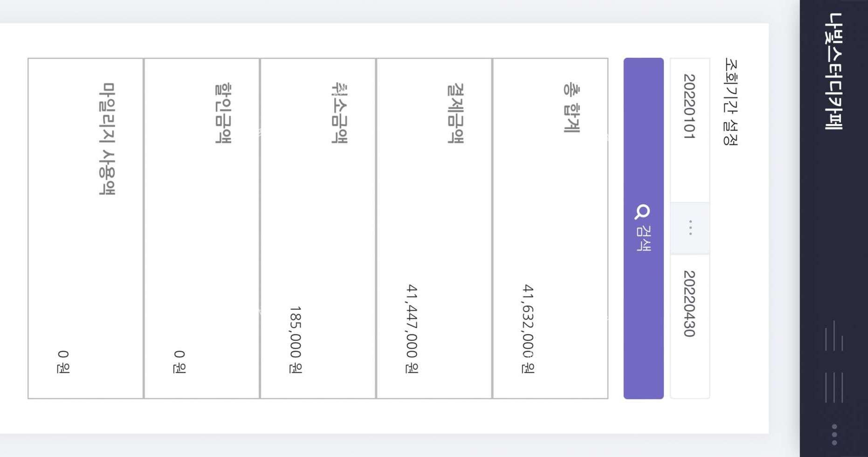Click the 0 원 value under 마일리지 사용액

[x=63, y=362]
